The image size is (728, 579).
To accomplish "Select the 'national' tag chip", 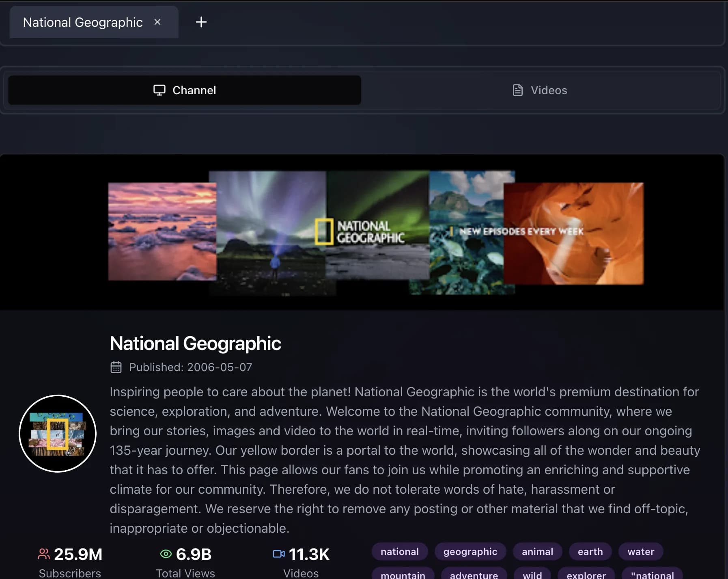I will (x=400, y=551).
